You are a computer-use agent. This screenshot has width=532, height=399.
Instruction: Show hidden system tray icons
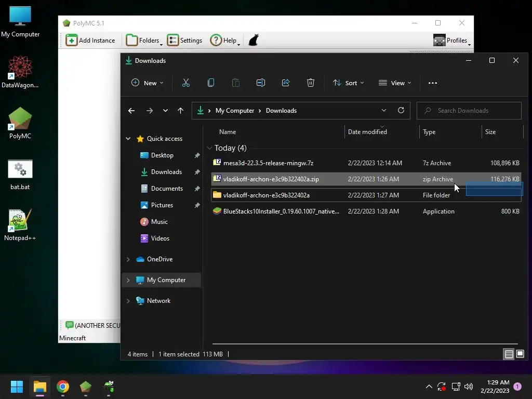point(429,387)
